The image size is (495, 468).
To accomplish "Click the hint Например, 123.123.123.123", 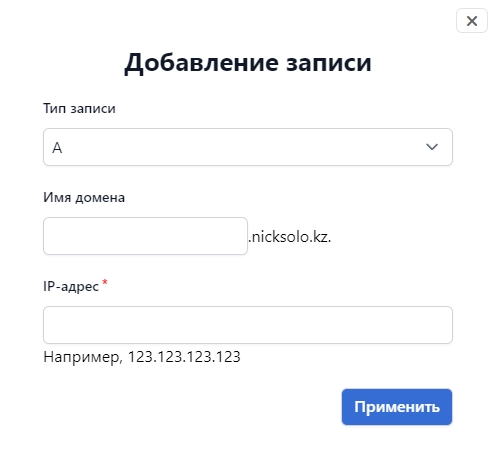I will pyautogui.click(x=142, y=357).
